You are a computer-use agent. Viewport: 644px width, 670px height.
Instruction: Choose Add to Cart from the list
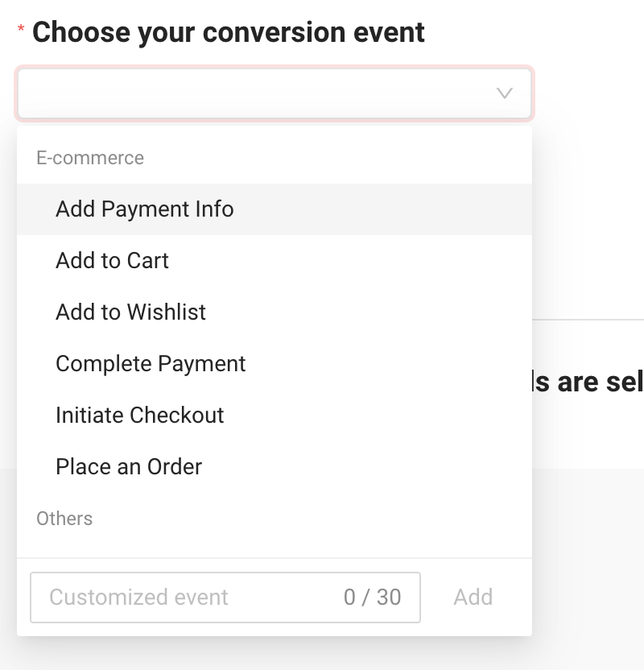click(113, 261)
